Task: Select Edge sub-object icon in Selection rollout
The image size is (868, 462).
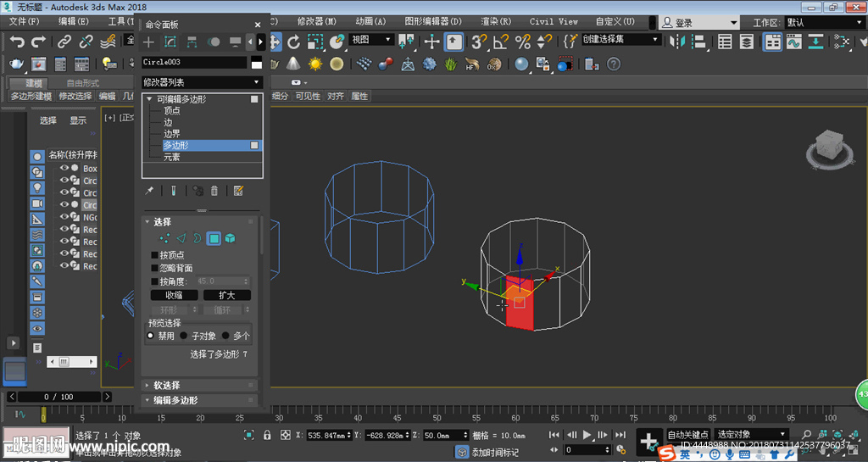Action: click(181, 238)
